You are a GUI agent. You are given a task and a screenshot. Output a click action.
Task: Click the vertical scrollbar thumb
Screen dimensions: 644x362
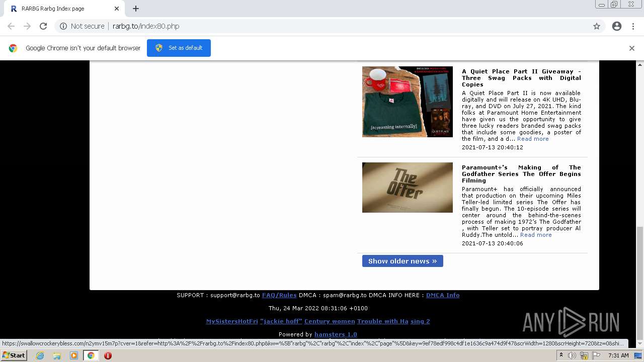pyautogui.click(x=640, y=284)
